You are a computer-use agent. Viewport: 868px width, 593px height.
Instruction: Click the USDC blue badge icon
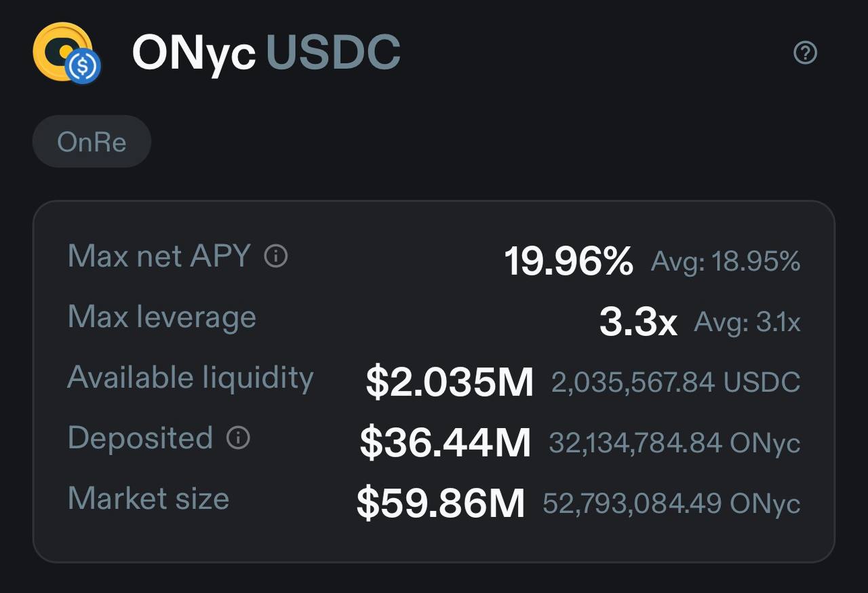83,67
